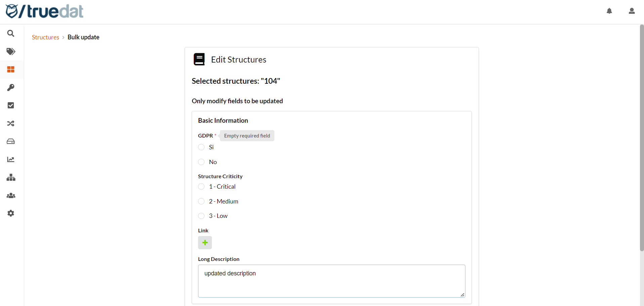
Task: Select GDPR option No
Action: (201, 162)
